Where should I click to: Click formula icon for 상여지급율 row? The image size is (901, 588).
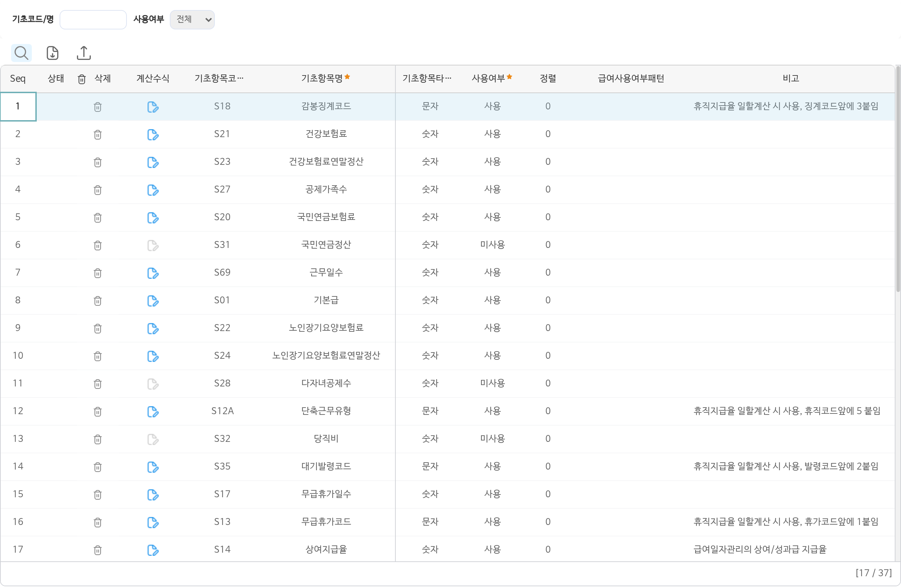click(153, 550)
